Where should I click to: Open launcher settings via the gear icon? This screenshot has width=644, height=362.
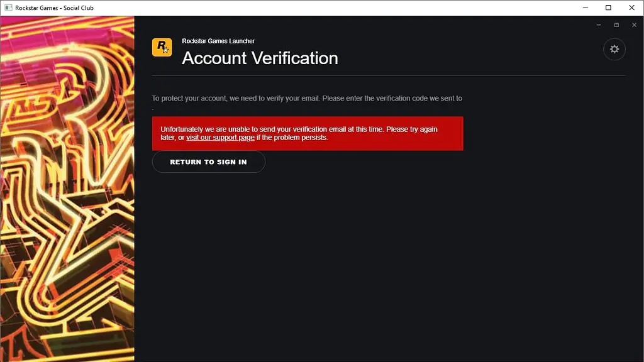(614, 49)
